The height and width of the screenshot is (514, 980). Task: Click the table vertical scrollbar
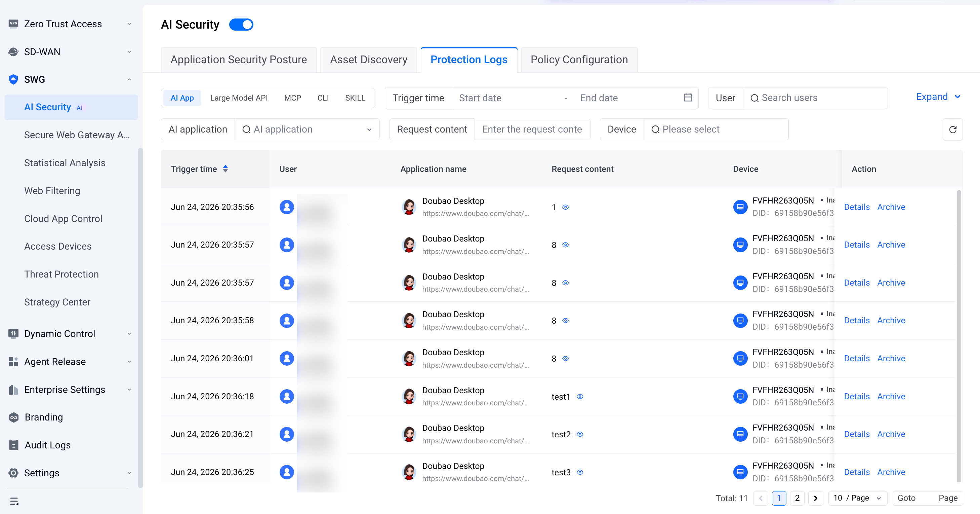click(959, 335)
